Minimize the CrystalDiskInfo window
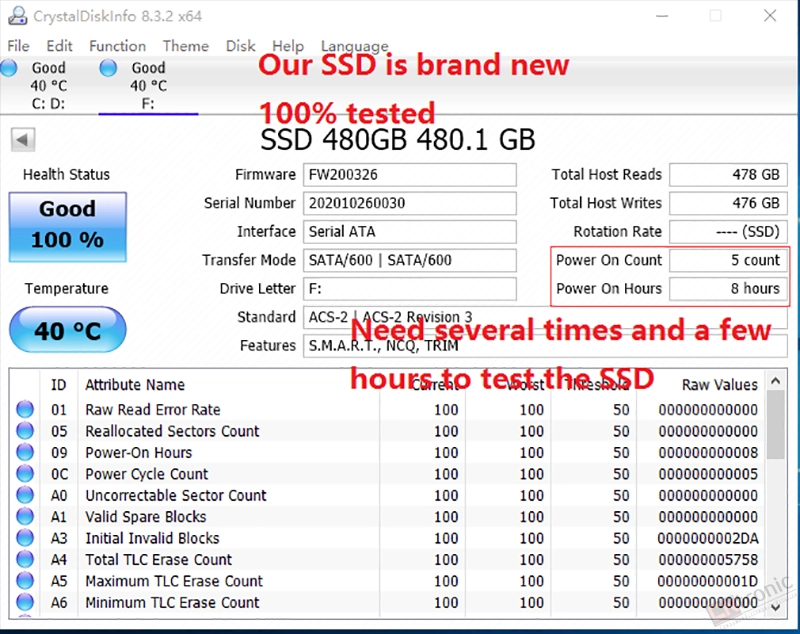This screenshot has width=800, height=634. point(662,16)
